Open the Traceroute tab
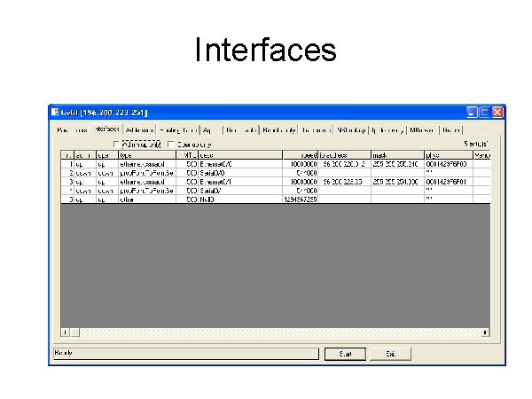532x399 pixels. (x=316, y=129)
